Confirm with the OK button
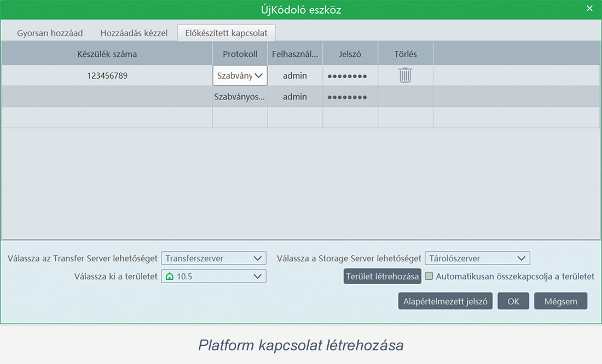 [513, 301]
